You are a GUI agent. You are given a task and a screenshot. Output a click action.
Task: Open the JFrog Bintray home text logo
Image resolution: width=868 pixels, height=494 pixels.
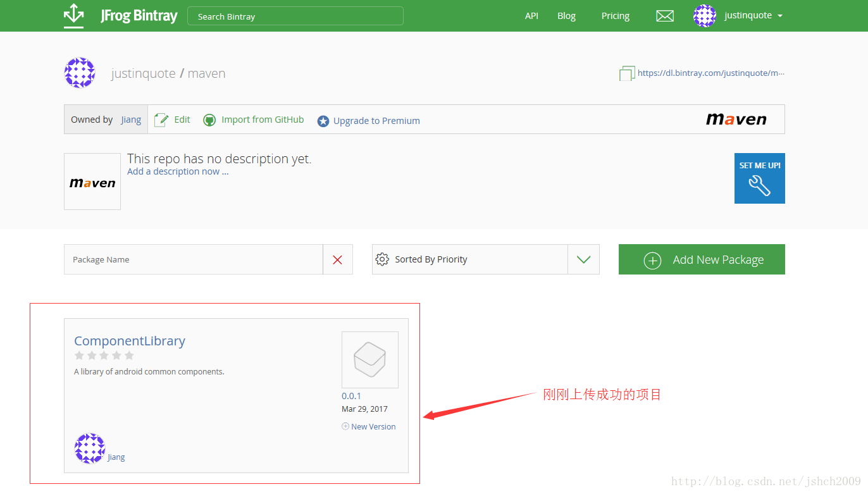139,16
